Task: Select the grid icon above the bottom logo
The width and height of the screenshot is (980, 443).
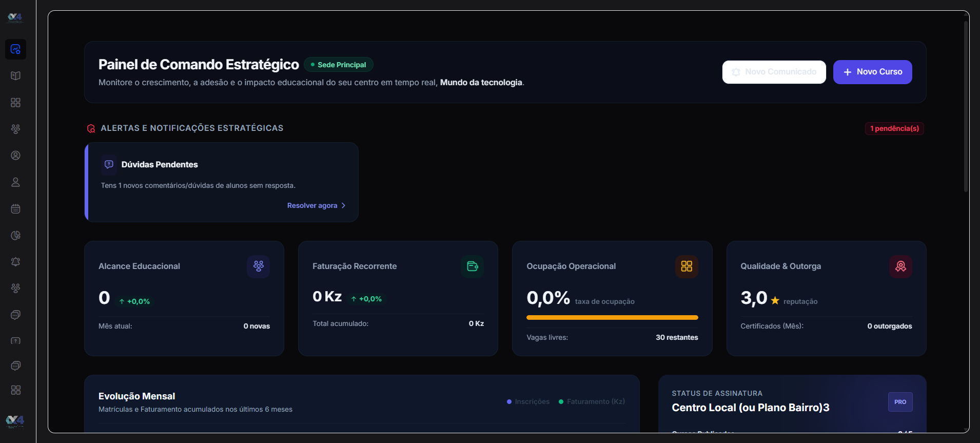Action: [15, 390]
